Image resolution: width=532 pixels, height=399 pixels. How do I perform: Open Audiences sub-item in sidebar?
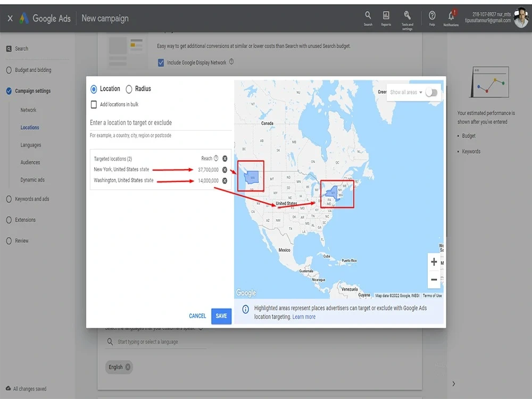pyautogui.click(x=30, y=162)
